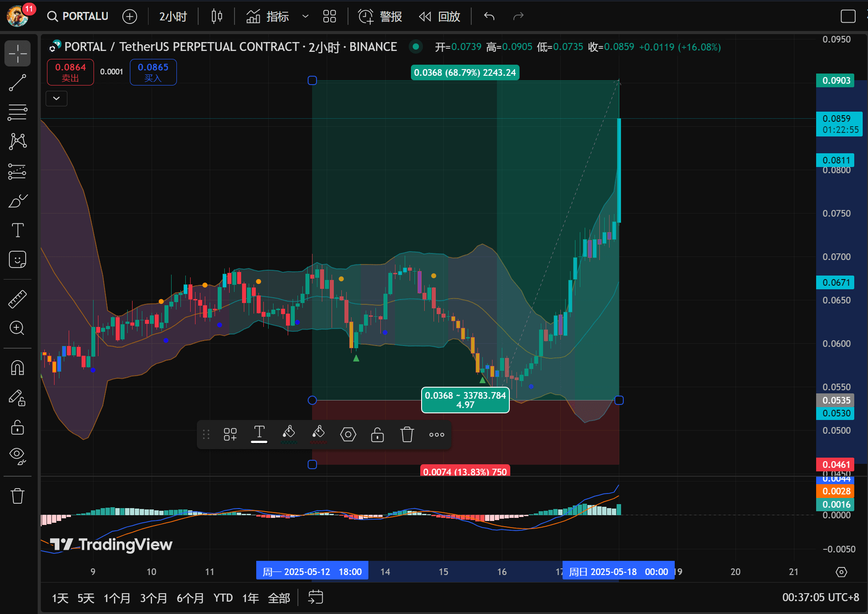The width and height of the screenshot is (868, 614).
Task: Set chart range to YTD
Action: pyautogui.click(x=223, y=598)
